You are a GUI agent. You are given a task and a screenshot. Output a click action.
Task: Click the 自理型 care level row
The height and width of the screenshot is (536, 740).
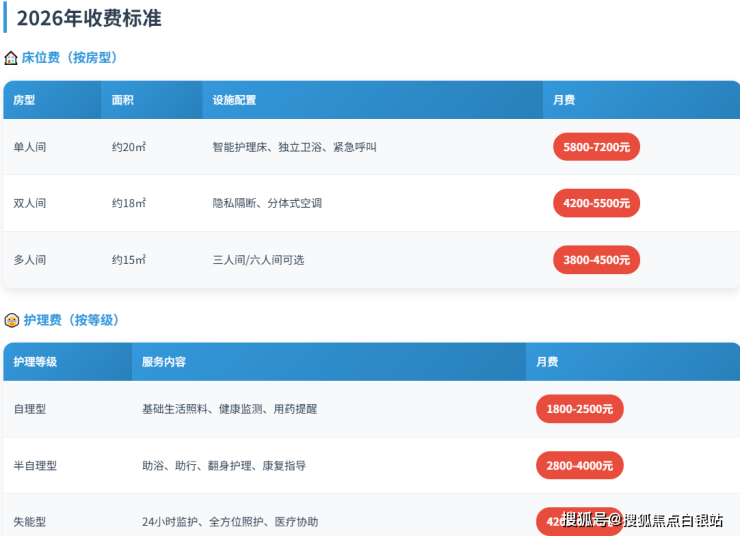29,409
